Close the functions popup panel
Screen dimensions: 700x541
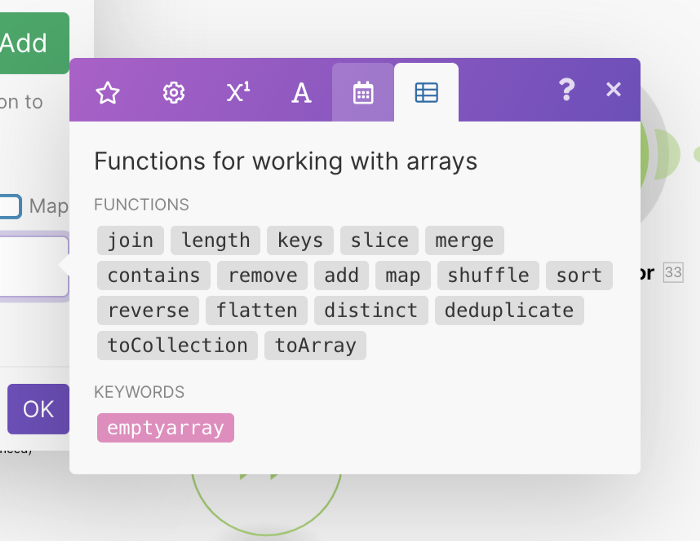[x=613, y=89]
